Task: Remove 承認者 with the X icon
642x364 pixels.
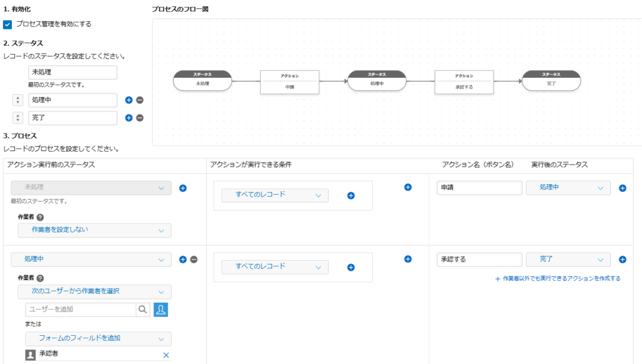Action: (x=166, y=355)
